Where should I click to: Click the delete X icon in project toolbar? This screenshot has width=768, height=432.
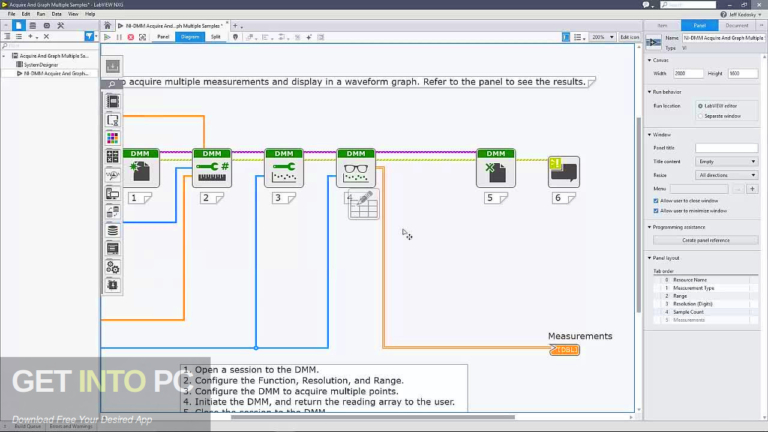(46, 36)
